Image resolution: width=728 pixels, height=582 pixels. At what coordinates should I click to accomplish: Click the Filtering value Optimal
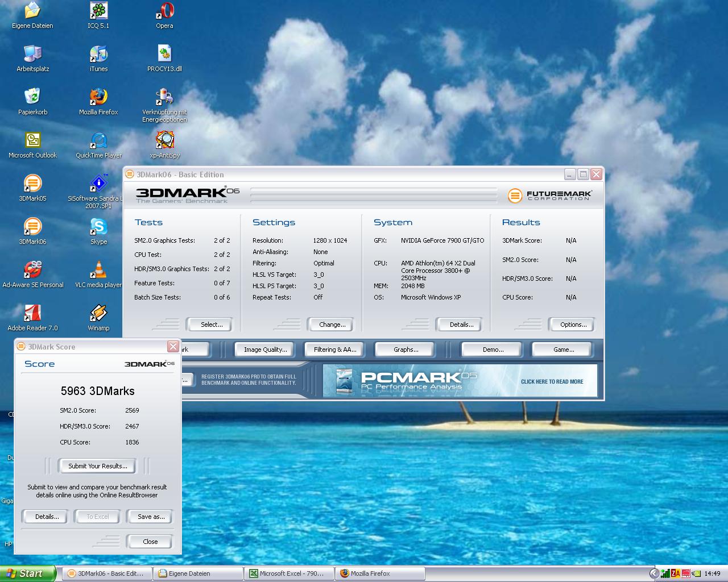pyautogui.click(x=324, y=263)
